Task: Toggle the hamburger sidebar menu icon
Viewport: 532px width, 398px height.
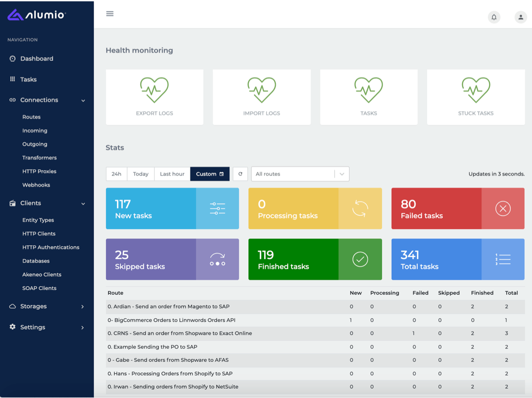Action: click(x=110, y=14)
